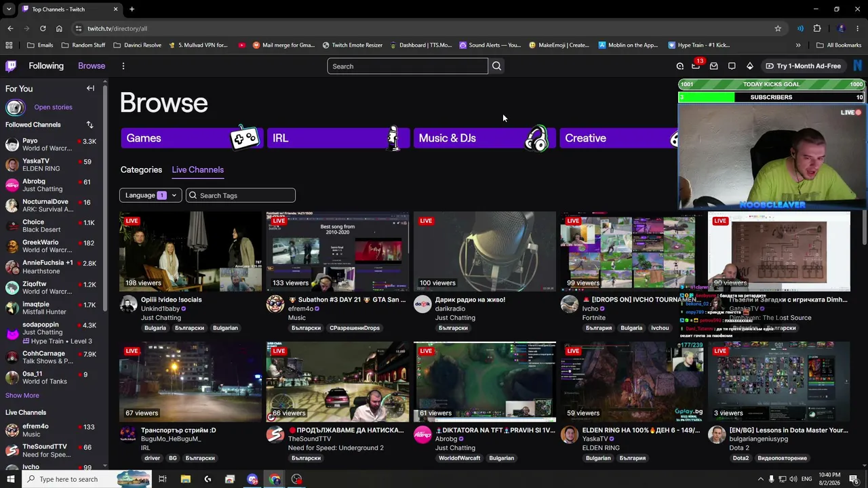This screenshot has height=488, width=868.
Task: Open the darikradio microphone stream thumbnail
Action: point(485,251)
